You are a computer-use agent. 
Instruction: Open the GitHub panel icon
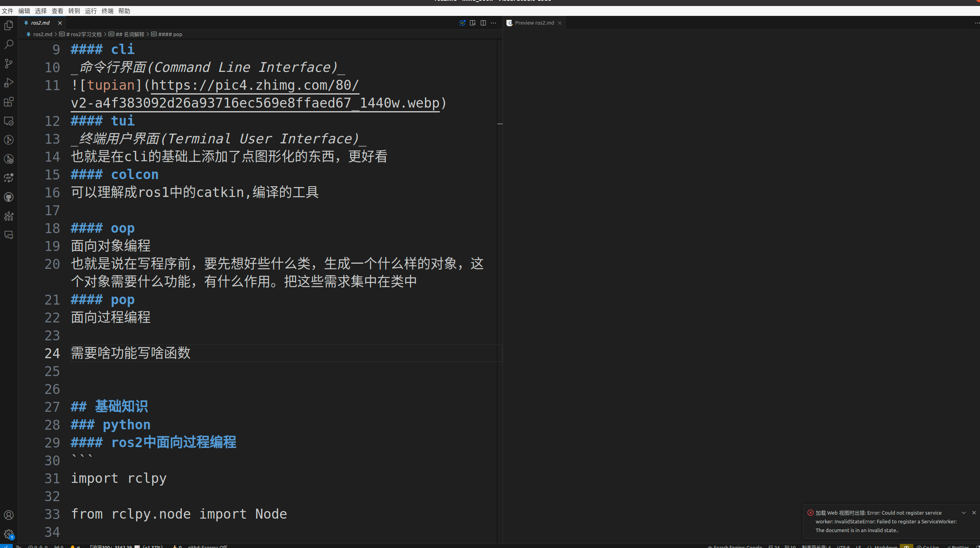(x=9, y=197)
